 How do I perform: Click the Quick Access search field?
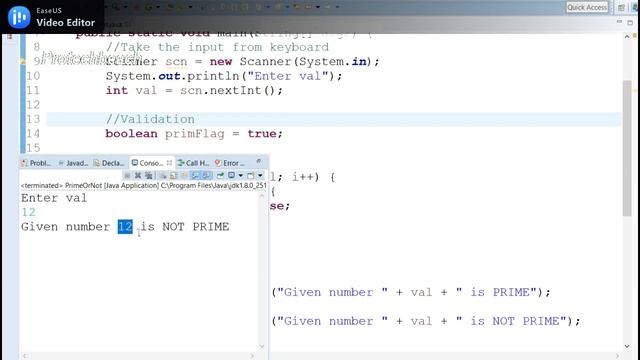587,7
